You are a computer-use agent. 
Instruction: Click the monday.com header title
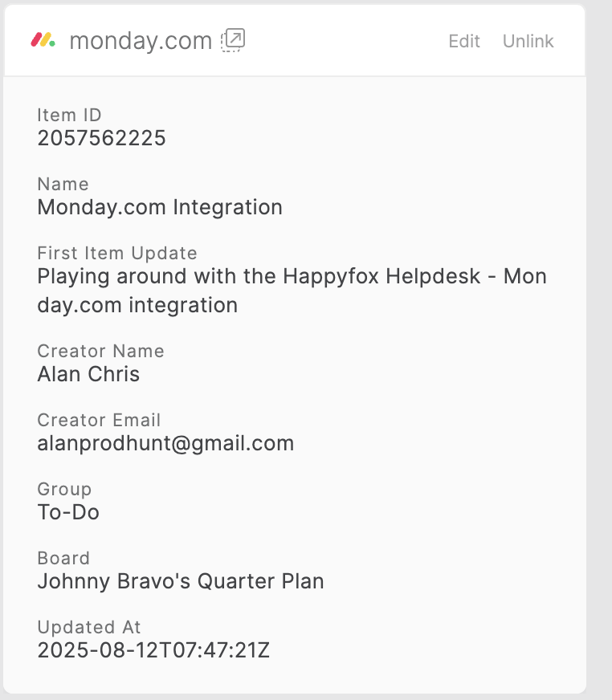[x=141, y=41]
